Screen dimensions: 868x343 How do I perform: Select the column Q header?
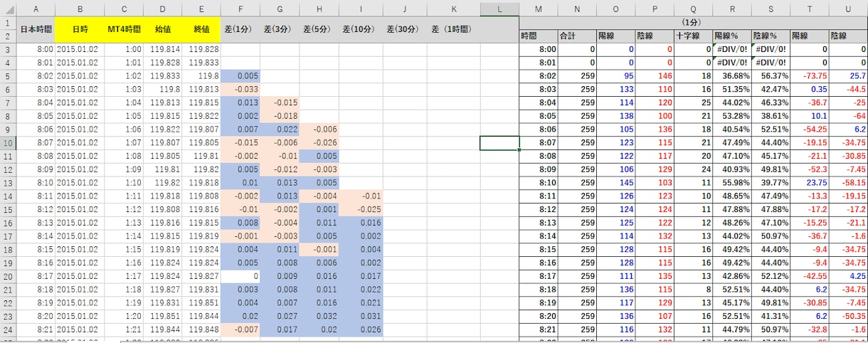[x=692, y=9]
